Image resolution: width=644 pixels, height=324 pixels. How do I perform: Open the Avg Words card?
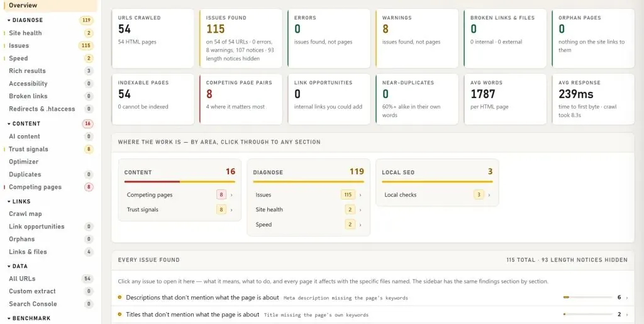click(505, 99)
